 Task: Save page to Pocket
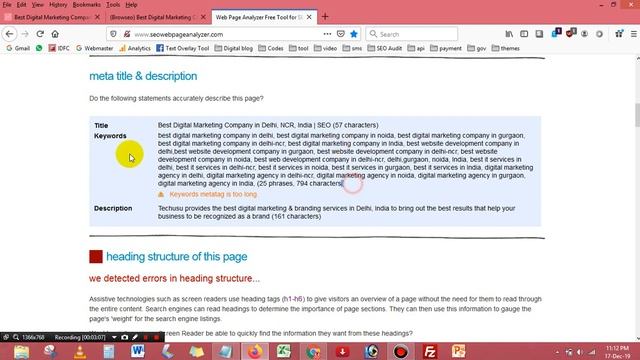tap(341, 34)
